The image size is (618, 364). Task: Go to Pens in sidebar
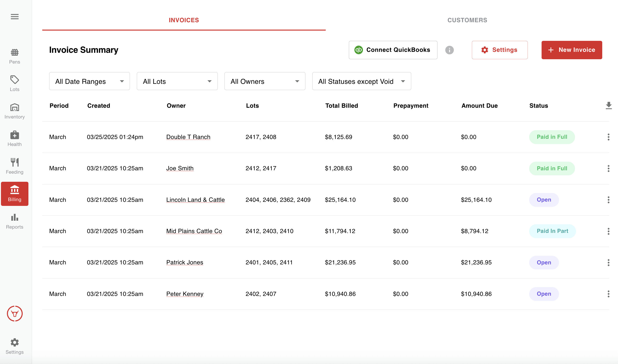(15, 56)
